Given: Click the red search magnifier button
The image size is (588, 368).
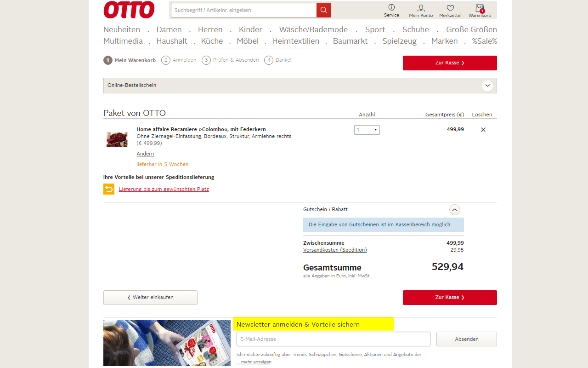Looking at the screenshot, I should click(x=324, y=10).
